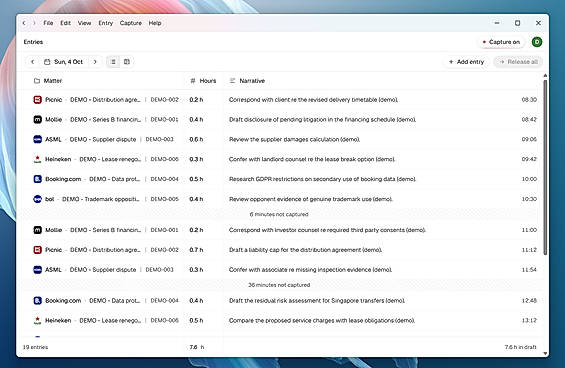565x368 pixels.
Task: Click the 0.2 h hours value at 08:30
Action: click(196, 100)
